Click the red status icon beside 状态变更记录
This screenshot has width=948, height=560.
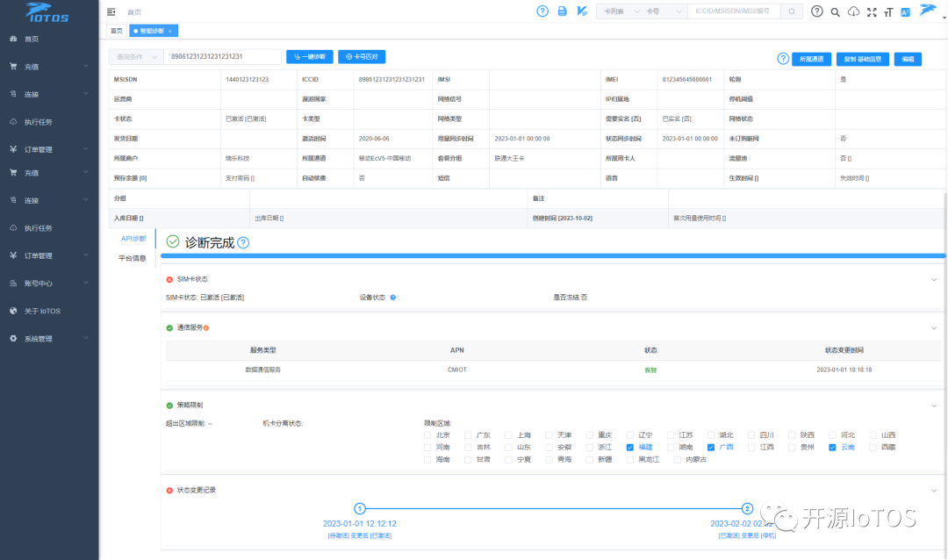(169, 491)
